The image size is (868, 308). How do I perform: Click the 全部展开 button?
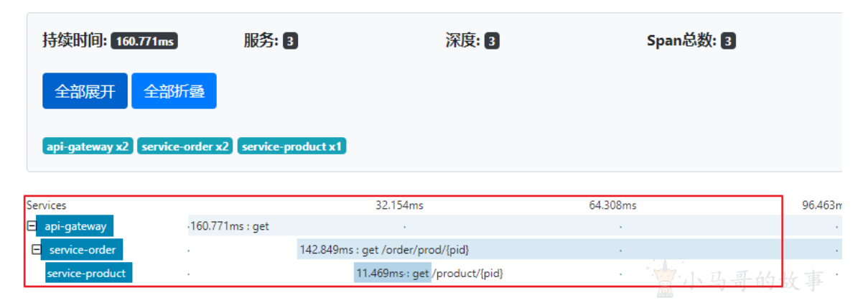tap(85, 91)
